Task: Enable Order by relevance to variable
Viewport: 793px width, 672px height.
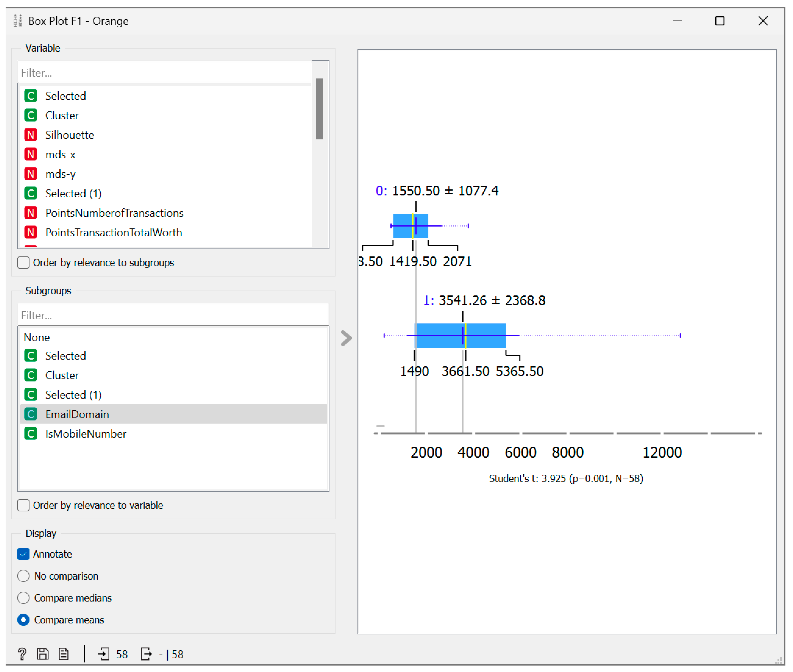Action: tap(23, 505)
